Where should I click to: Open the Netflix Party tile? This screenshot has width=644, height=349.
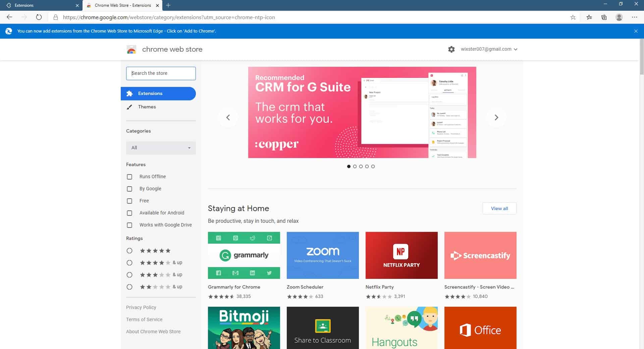point(401,255)
